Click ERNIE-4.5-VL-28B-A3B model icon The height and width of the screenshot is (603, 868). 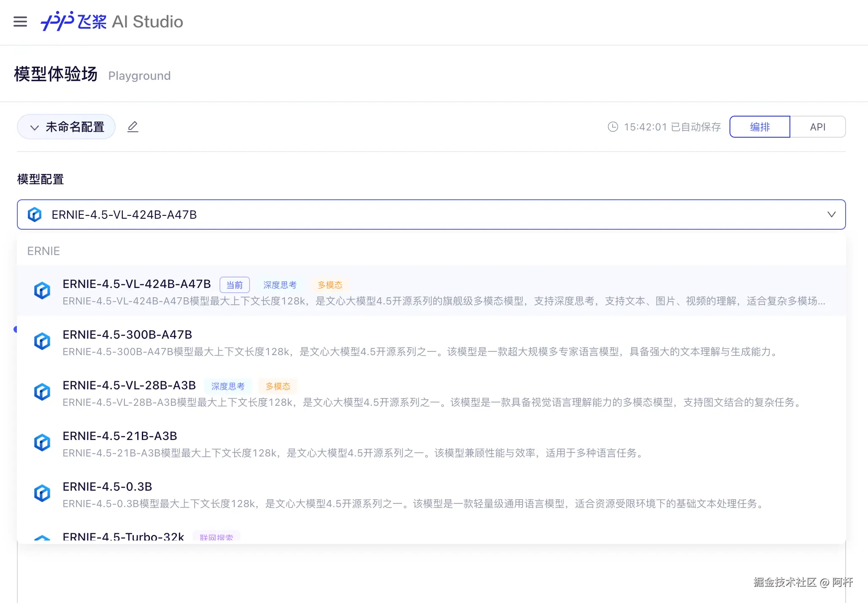pyautogui.click(x=42, y=392)
